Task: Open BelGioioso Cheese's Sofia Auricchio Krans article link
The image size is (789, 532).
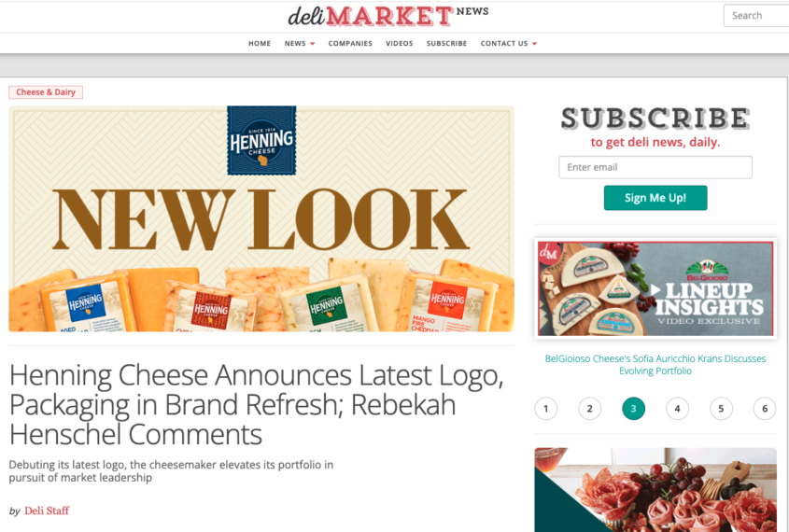Action: click(655, 365)
